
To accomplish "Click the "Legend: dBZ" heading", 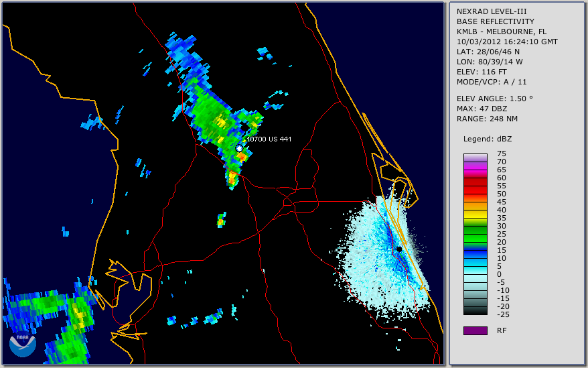I will 488,139.
